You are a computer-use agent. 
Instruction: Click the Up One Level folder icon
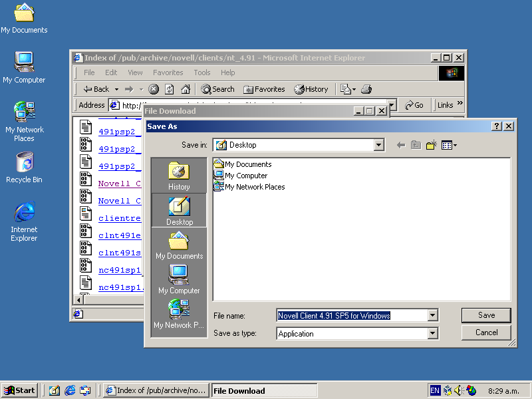pyautogui.click(x=416, y=146)
